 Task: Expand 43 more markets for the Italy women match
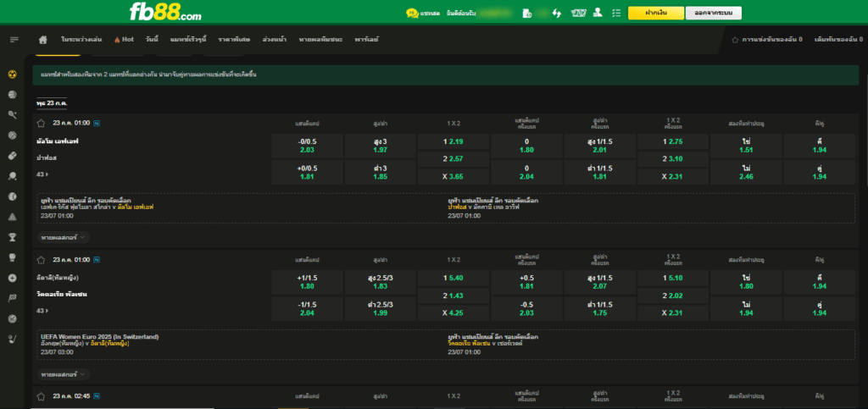[x=42, y=311]
